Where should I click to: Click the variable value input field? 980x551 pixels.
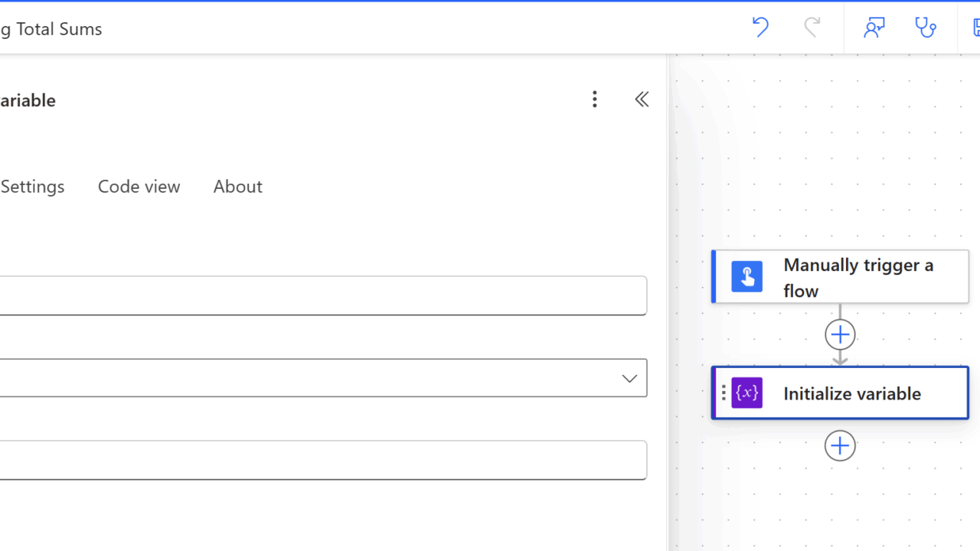pos(322,460)
